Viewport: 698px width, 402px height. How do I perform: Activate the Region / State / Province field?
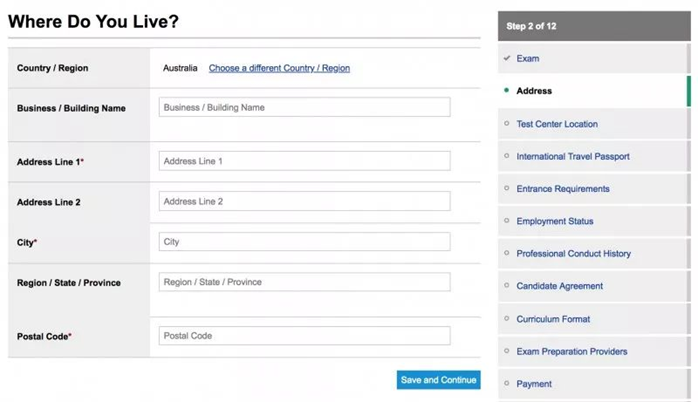(x=304, y=282)
